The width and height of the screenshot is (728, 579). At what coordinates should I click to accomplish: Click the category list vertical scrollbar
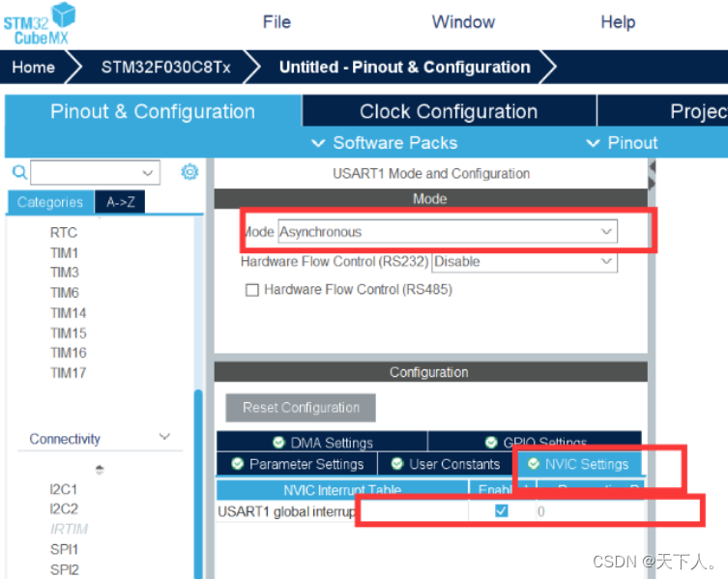[x=198, y=483]
